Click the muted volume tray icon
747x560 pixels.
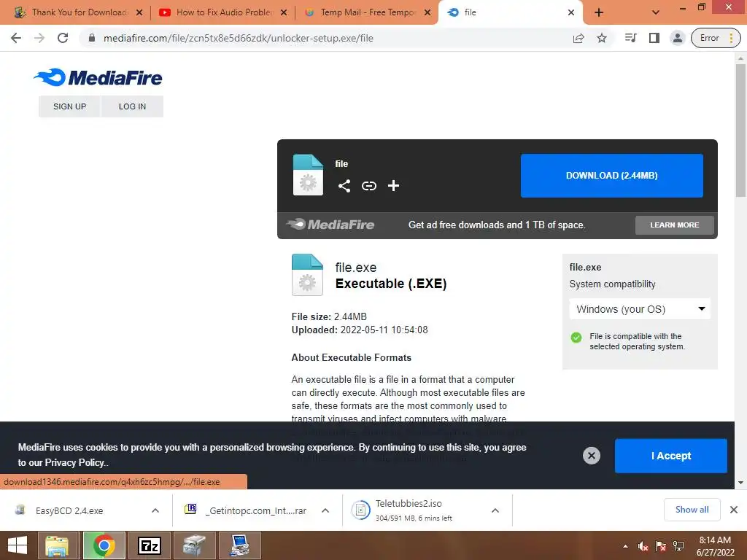pyautogui.click(x=643, y=546)
